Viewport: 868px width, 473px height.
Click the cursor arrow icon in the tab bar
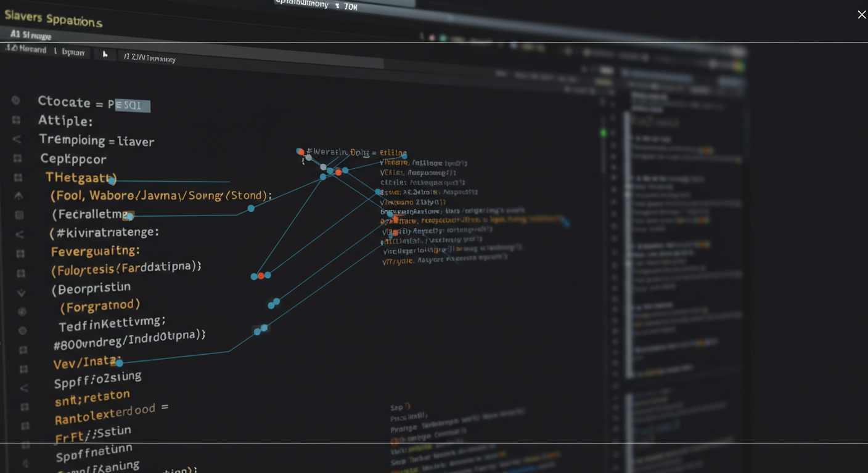tap(105, 54)
